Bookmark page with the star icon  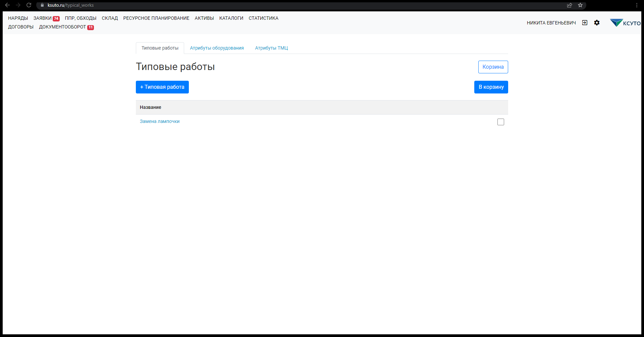(580, 5)
